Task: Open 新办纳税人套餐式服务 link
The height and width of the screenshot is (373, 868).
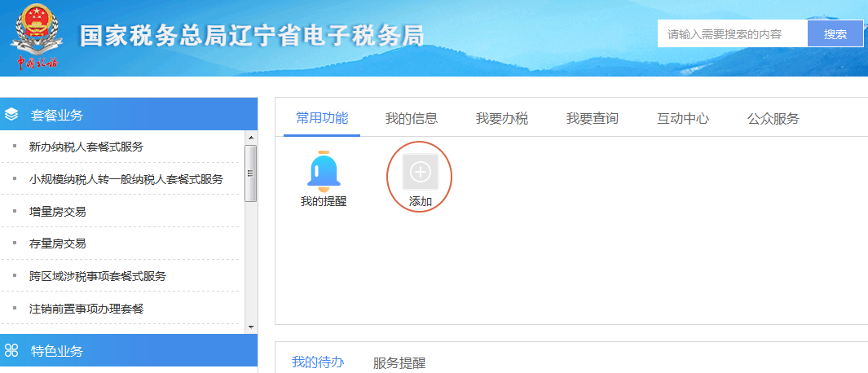Action: point(86,147)
